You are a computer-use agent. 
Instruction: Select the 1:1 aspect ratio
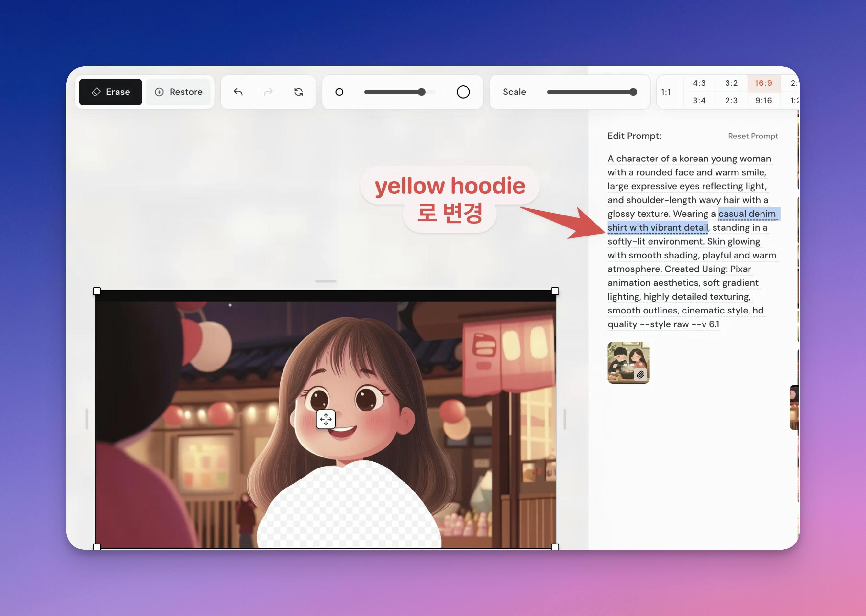[666, 92]
